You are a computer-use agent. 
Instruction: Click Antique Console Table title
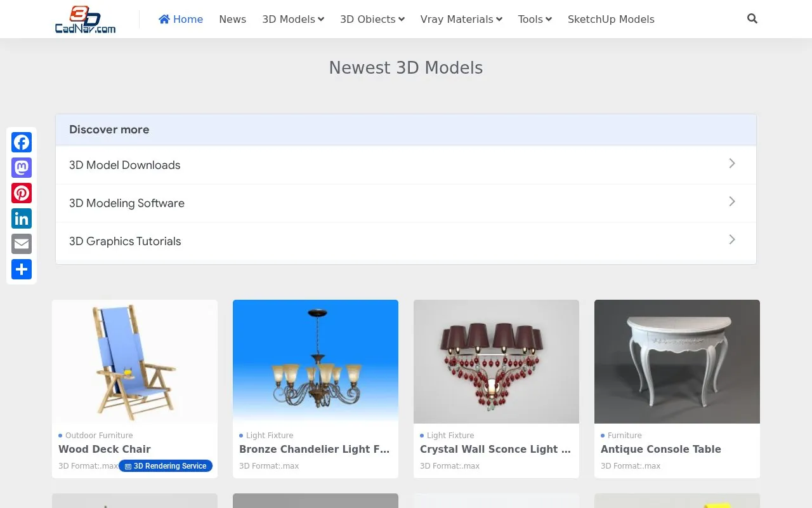(x=661, y=449)
